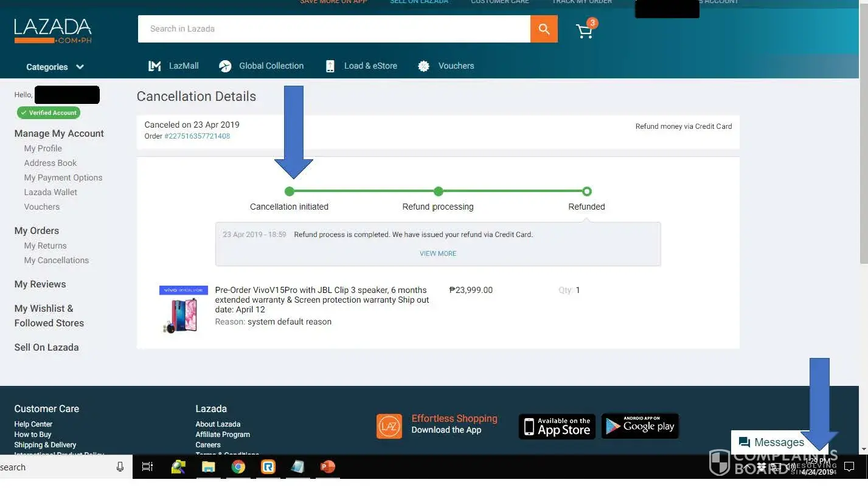The width and height of the screenshot is (868, 488).
Task: Open Careers in the footer
Action: tap(208, 445)
